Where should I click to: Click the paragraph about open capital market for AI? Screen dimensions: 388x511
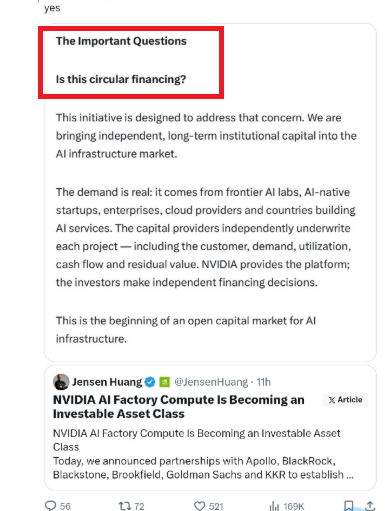[x=186, y=330]
